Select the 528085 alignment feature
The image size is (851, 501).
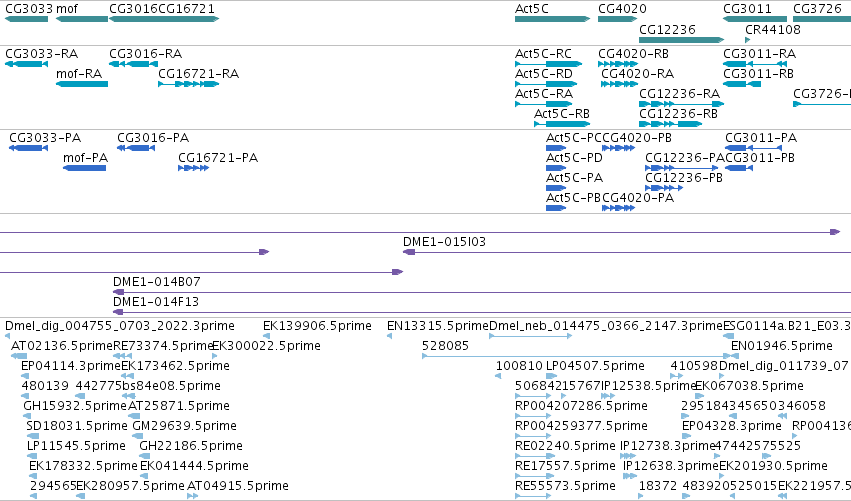[x=575, y=356]
